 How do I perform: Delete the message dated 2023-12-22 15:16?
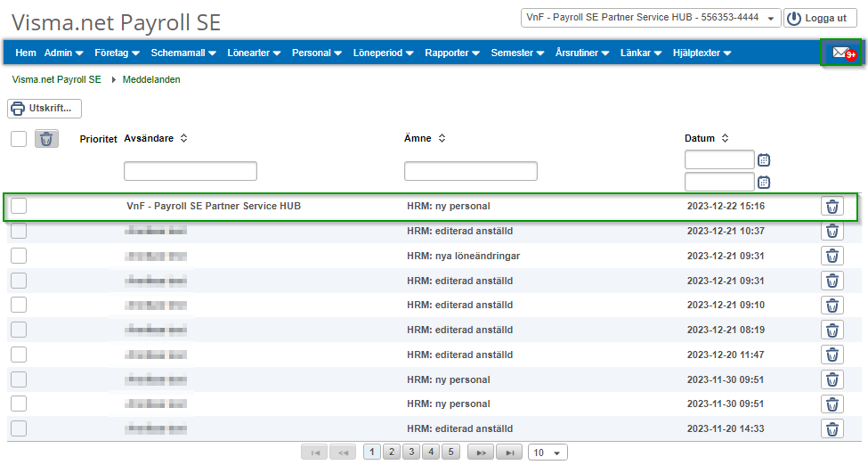coord(832,207)
